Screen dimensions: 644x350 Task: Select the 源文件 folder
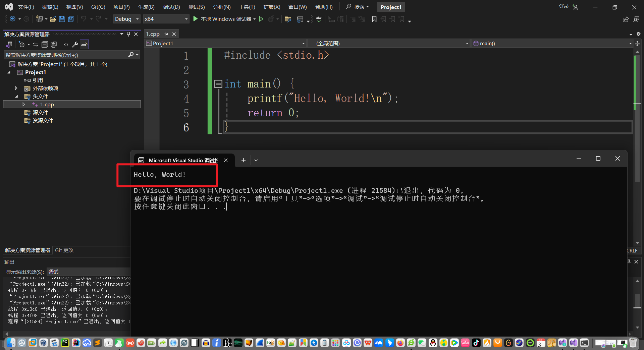pyautogui.click(x=40, y=113)
